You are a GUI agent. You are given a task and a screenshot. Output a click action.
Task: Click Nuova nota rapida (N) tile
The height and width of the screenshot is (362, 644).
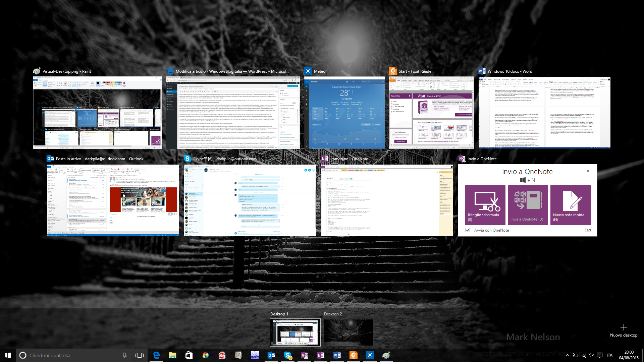pos(570,204)
